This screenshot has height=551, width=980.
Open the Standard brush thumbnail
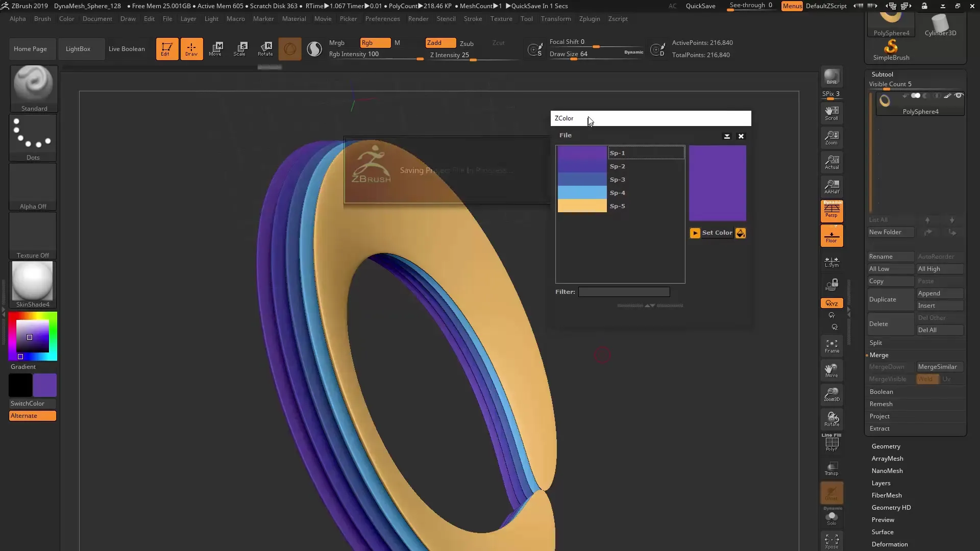coord(34,88)
